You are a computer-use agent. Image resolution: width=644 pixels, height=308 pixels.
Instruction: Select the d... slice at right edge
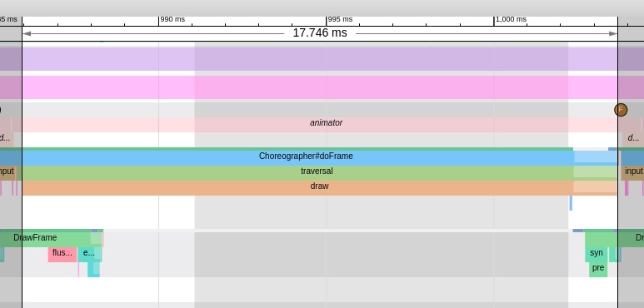pos(633,140)
